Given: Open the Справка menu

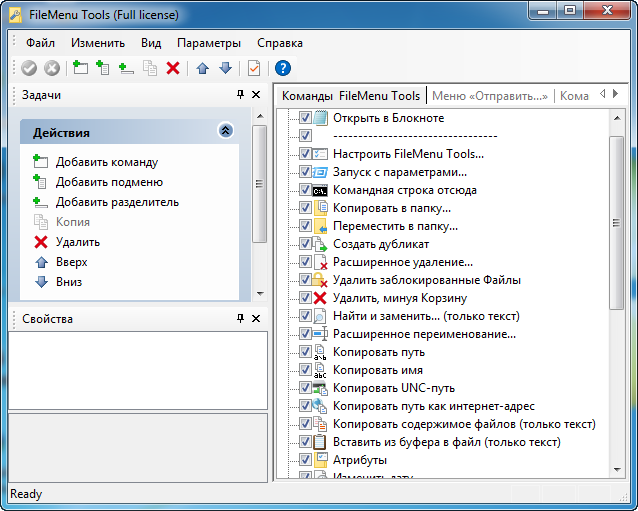Looking at the screenshot, I should pyautogui.click(x=280, y=43).
